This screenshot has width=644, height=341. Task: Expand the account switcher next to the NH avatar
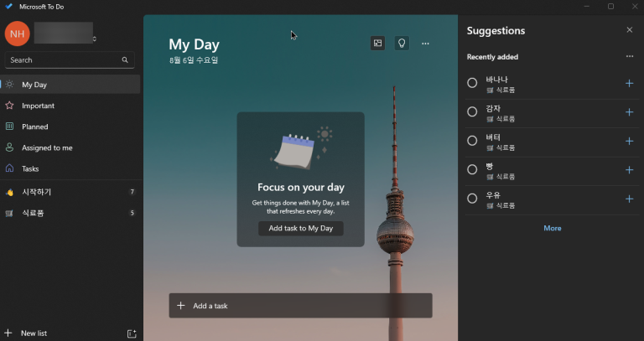click(94, 39)
